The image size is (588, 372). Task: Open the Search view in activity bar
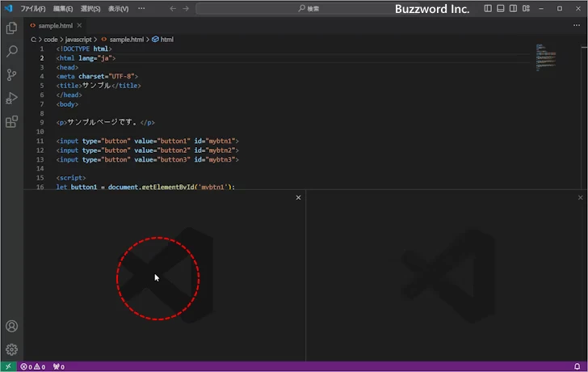click(x=11, y=52)
